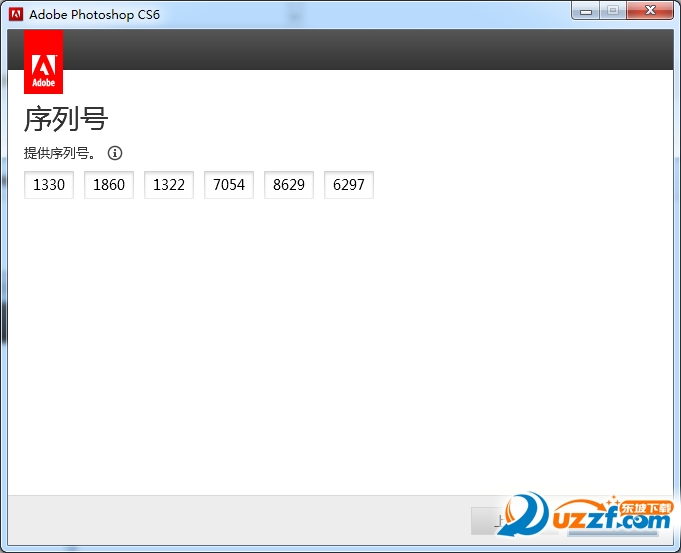Select the serial field containing 7054
The width and height of the screenshot is (681, 553).
[229, 185]
